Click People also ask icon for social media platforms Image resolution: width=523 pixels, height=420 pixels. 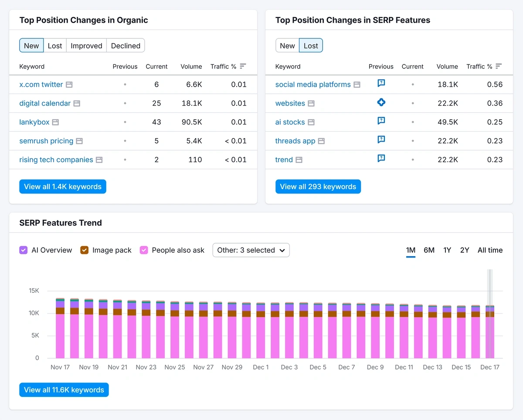(381, 83)
